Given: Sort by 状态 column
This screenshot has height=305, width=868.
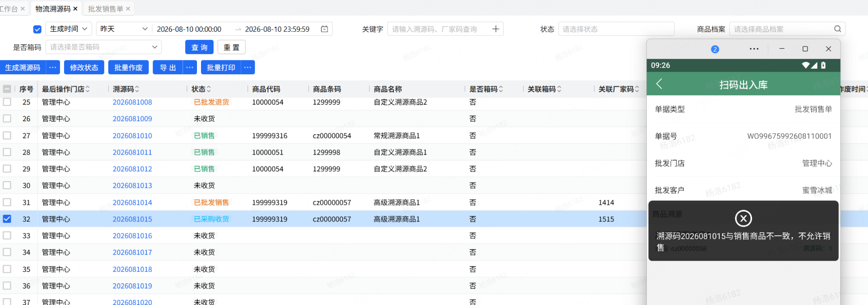Looking at the screenshot, I should [x=209, y=89].
